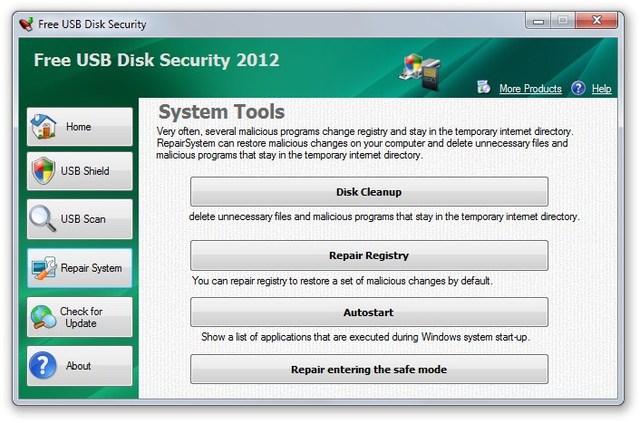This screenshot has height=423, width=640.
Task: Click the 'You can repair registry' description
Action: (x=342, y=281)
